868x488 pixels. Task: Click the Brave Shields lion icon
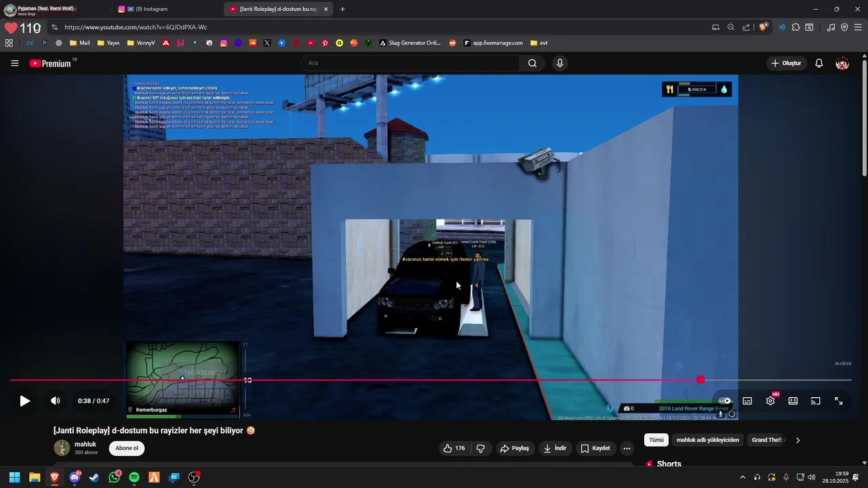point(763,27)
